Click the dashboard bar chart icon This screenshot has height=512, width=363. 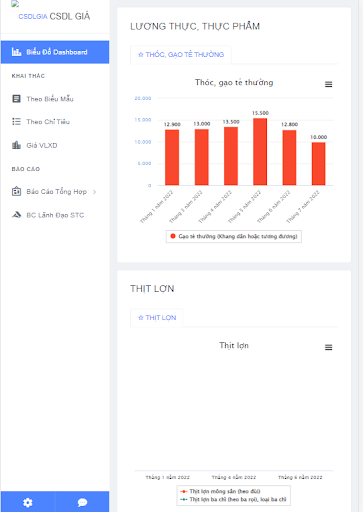[16, 52]
